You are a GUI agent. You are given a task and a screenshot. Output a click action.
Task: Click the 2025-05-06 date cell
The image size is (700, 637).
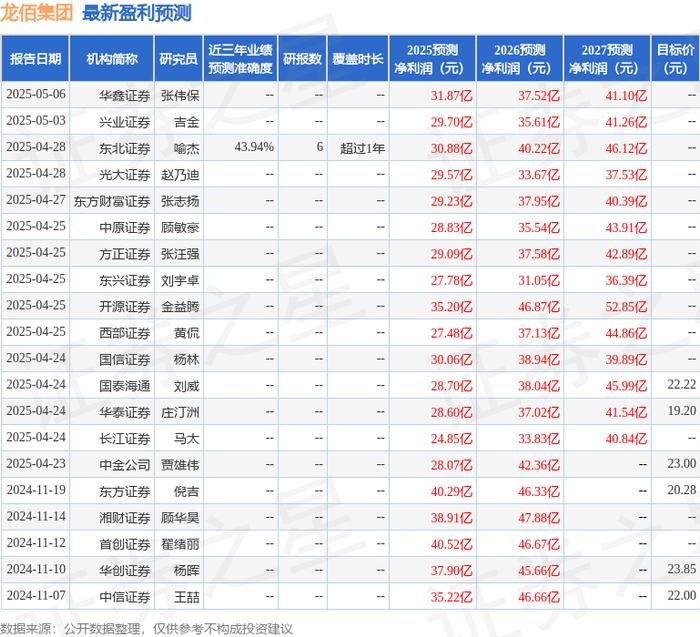36,94
